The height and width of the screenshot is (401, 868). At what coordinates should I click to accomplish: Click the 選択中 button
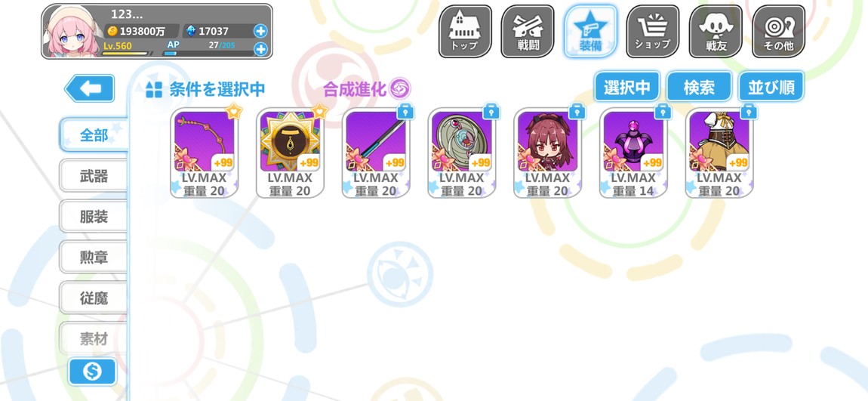[x=626, y=88]
